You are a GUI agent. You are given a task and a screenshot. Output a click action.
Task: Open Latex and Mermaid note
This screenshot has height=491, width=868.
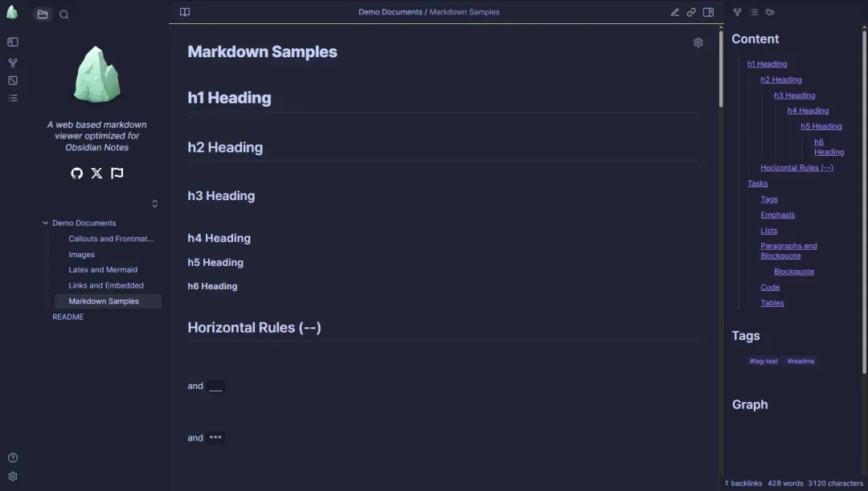pyautogui.click(x=103, y=269)
